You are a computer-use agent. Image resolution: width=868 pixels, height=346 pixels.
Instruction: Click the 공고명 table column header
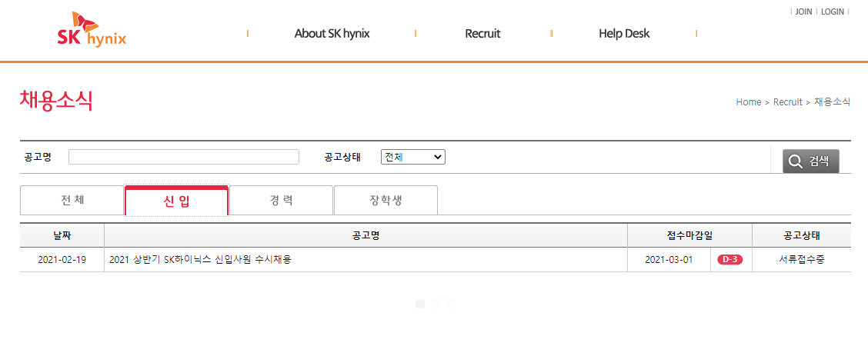(366, 235)
